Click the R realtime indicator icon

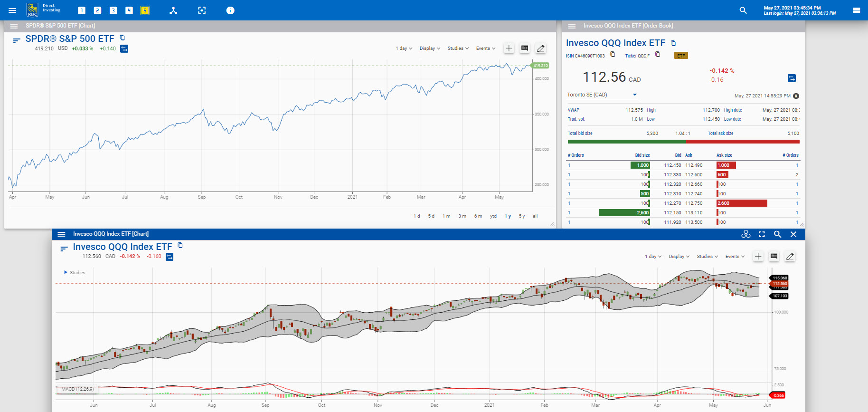(x=796, y=96)
